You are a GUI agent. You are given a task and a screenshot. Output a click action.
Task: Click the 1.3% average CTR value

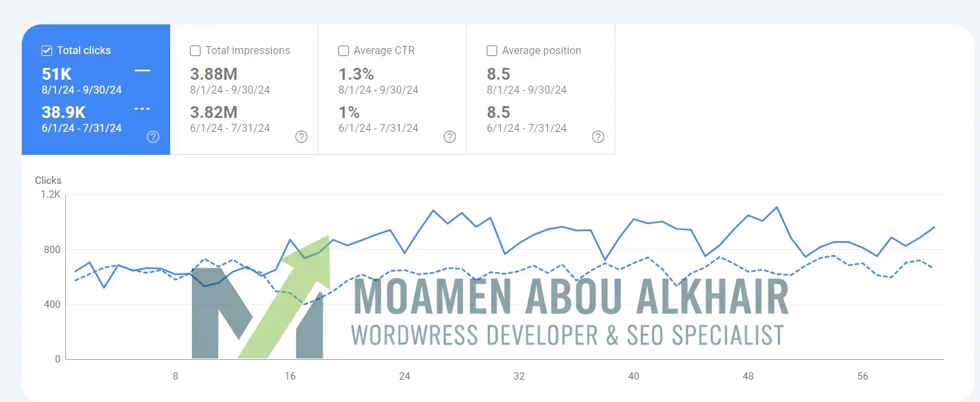click(x=356, y=74)
